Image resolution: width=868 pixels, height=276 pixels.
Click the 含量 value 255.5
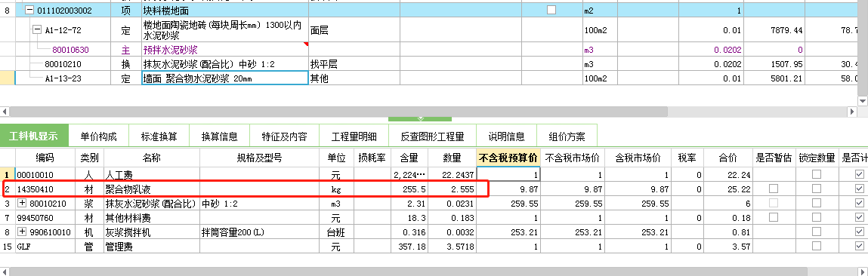click(x=413, y=189)
